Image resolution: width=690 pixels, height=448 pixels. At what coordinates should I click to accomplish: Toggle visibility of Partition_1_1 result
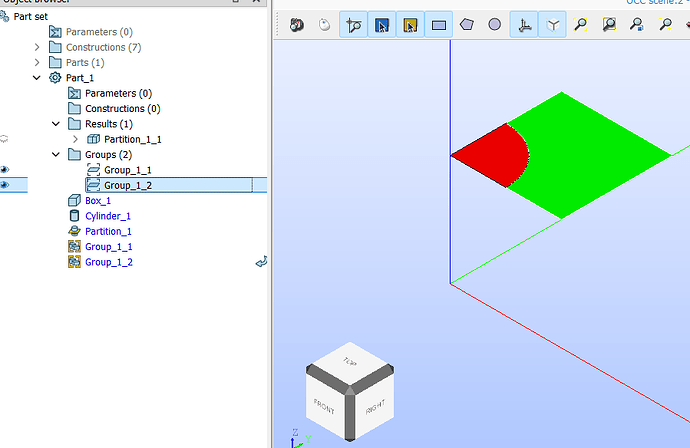tap(4, 139)
